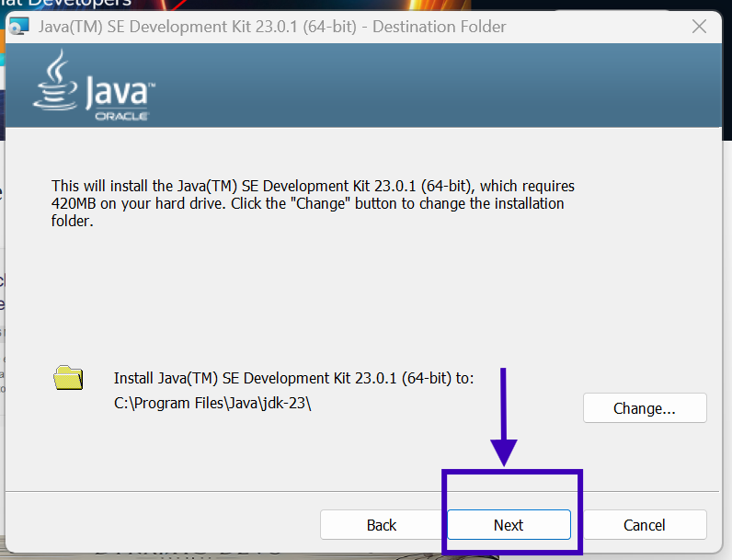732x560 pixels.
Task: Cancel the Java installation
Action: click(645, 525)
